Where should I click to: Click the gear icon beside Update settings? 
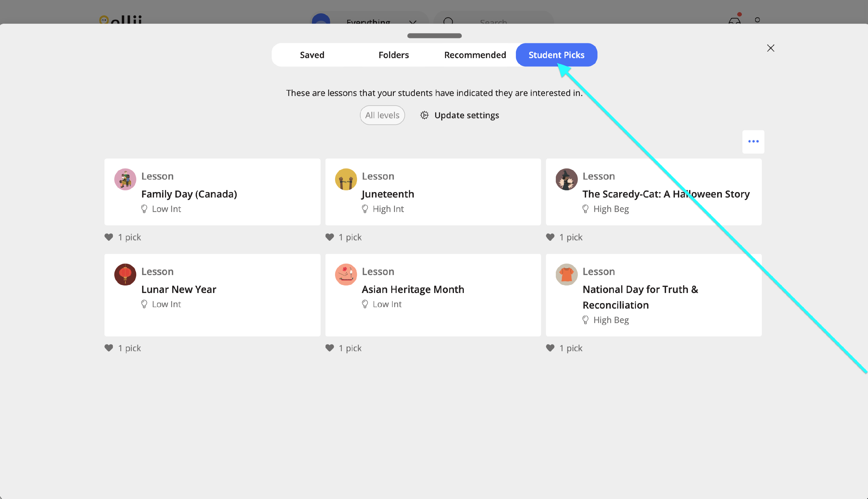(424, 115)
